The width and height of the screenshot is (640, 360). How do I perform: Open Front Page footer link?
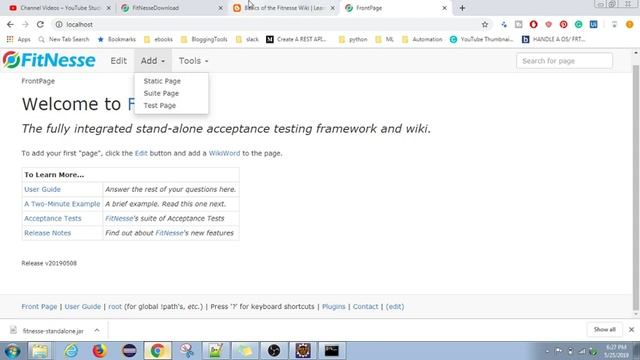pos(39,307)
